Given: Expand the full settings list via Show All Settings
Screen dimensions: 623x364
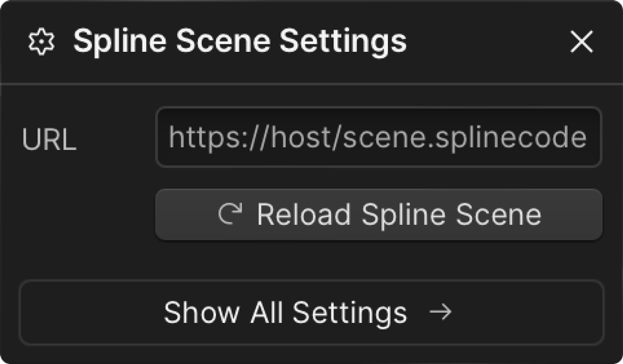Looking at the screenshot, I should coord(311,312).
